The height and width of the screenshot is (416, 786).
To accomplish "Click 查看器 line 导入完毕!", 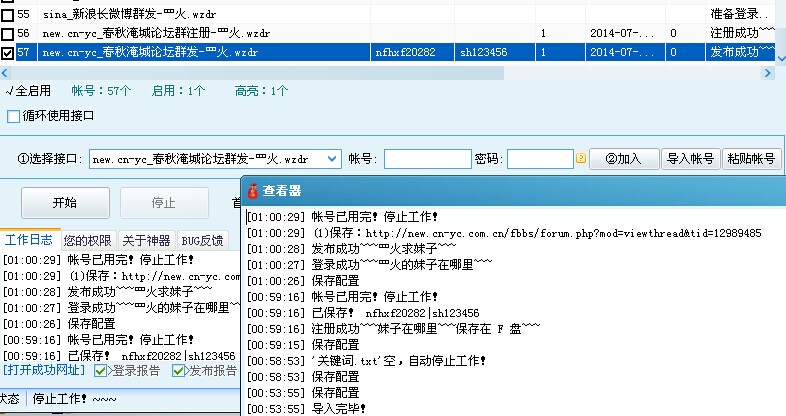I will click(x=306, y=409).
